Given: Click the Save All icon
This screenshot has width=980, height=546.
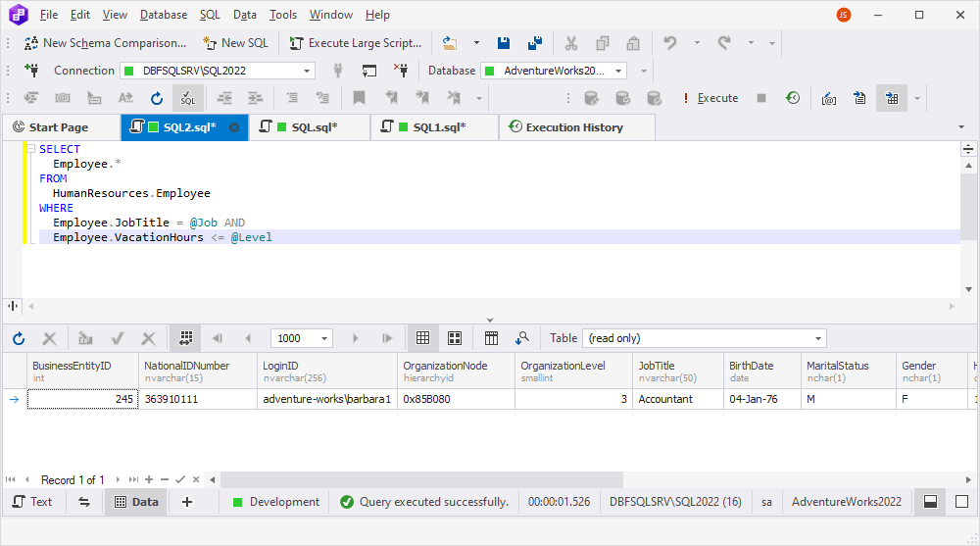Looking at the screenshot, I should pyautogui.click(x=534, y=43).
